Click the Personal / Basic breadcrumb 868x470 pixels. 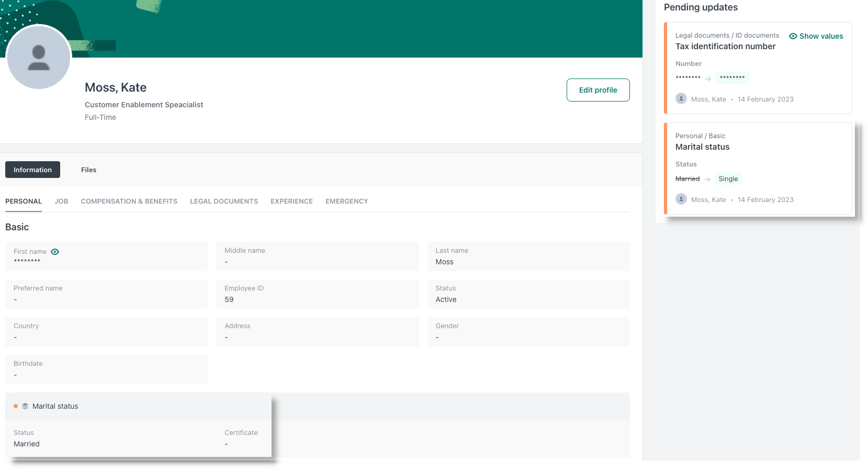click(x=701, y=136)
